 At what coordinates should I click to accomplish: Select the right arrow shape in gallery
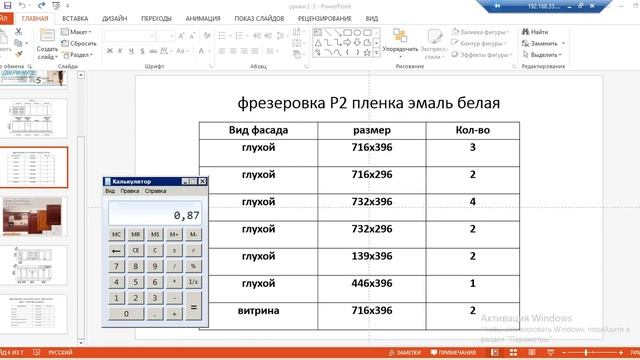(x=347, y=42)
